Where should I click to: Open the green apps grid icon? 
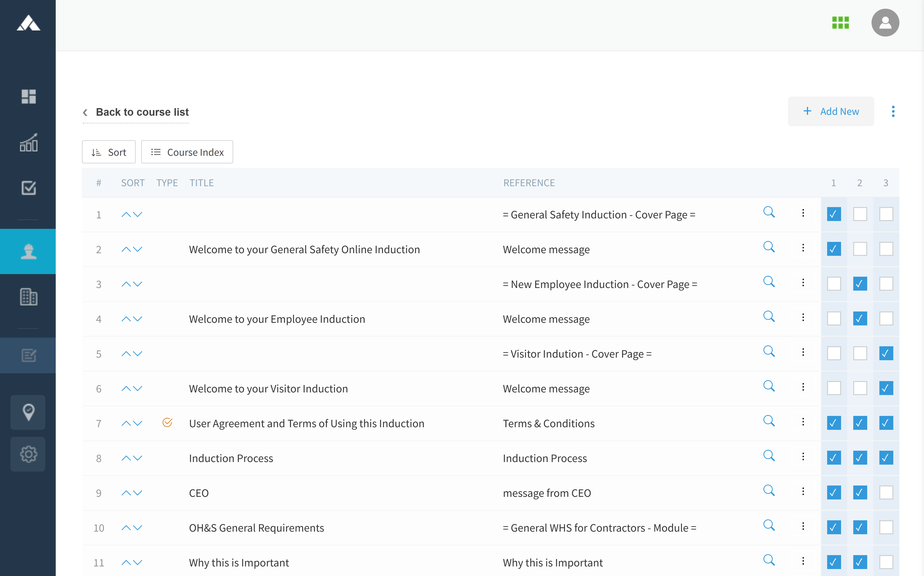click(x=840, y=23)
